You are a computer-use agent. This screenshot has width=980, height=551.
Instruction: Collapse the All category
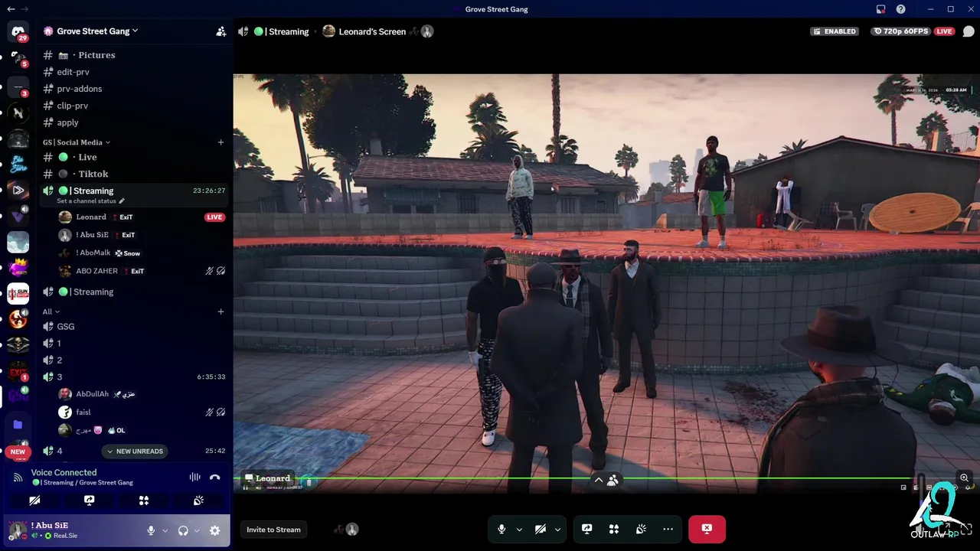click(51, 311)
